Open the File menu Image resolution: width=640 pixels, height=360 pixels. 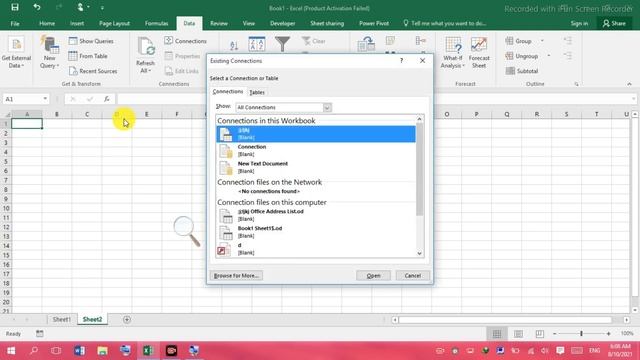[x=15, y=23]
